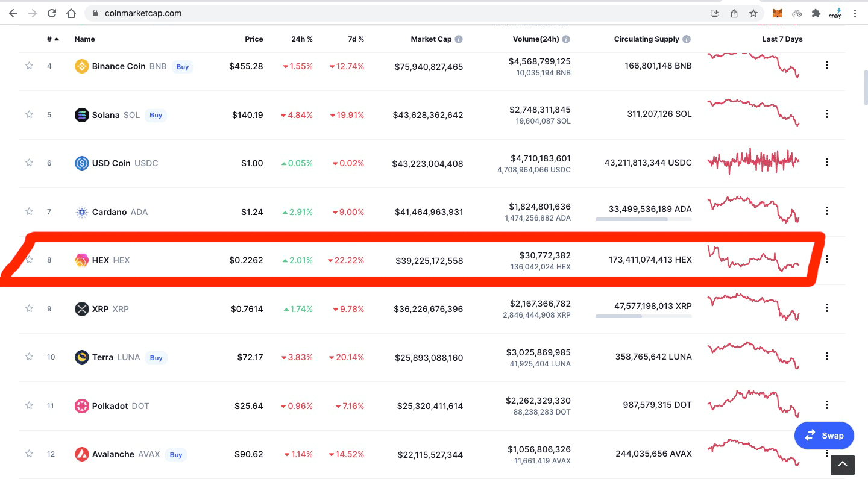Toggle the HEX watchlist star
This screenshot has width=868, height=485.
point(29,260)
